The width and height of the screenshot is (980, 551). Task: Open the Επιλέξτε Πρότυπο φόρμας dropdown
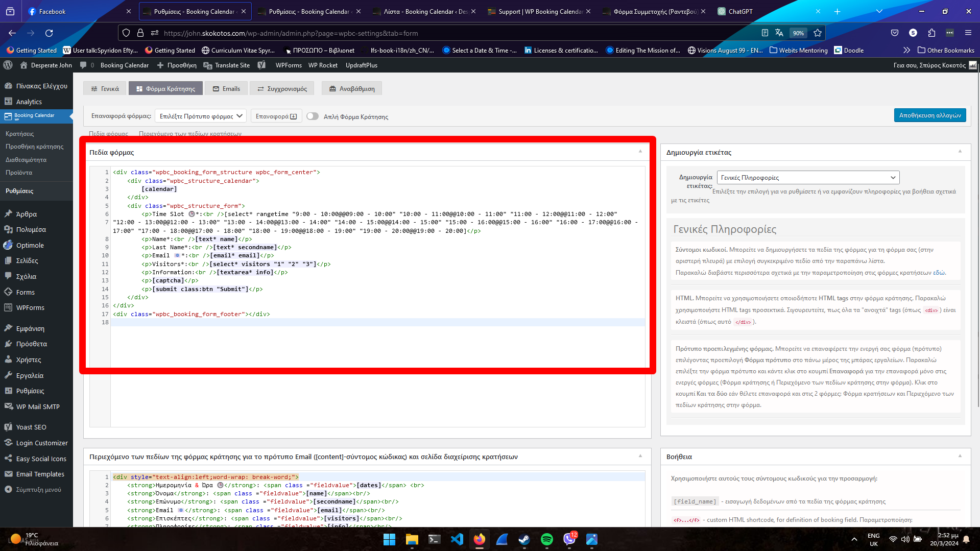point(201,116)
